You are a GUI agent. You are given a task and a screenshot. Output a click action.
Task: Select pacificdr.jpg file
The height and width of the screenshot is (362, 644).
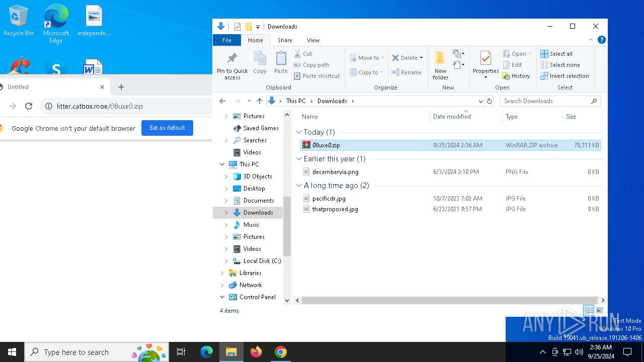tap(451, 199)
